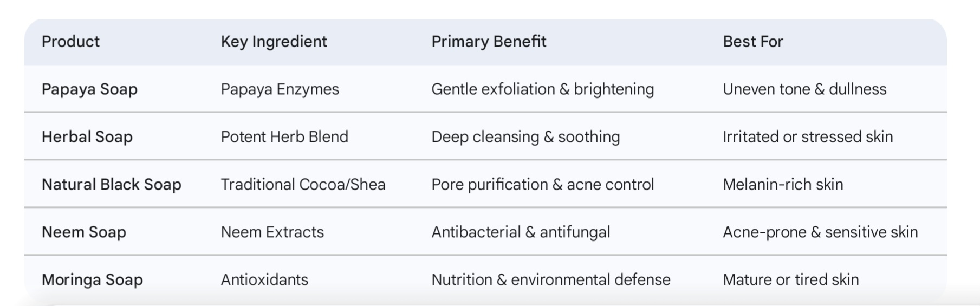Click the Uneven tone & dullness cell
This screenshot has height=306, width=980.
point(804,89)
